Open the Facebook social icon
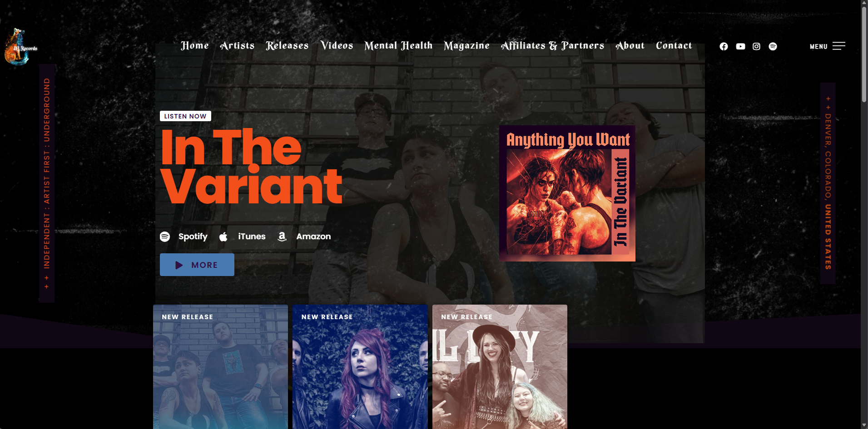This screenshot has width=868, height=429. point(724,46)
